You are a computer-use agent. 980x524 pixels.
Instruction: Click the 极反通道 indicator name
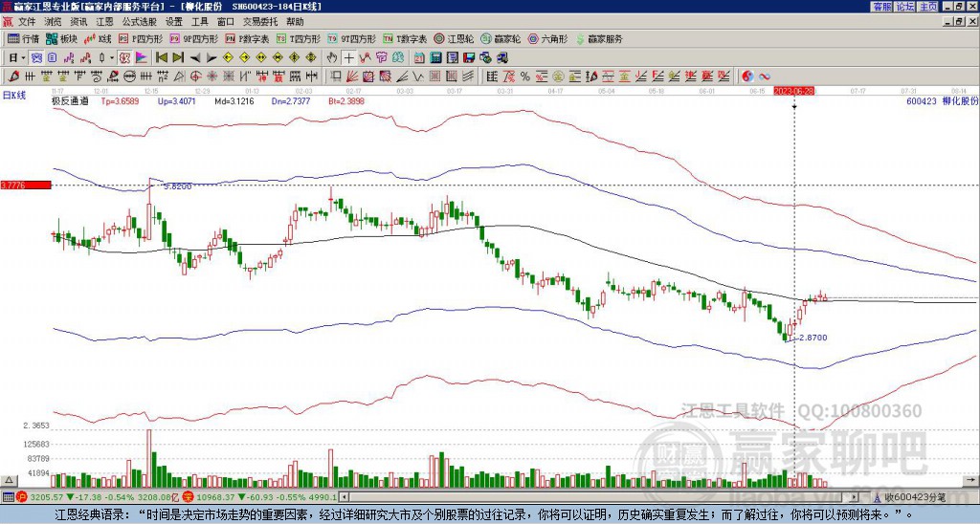click(x=70, y=100)
